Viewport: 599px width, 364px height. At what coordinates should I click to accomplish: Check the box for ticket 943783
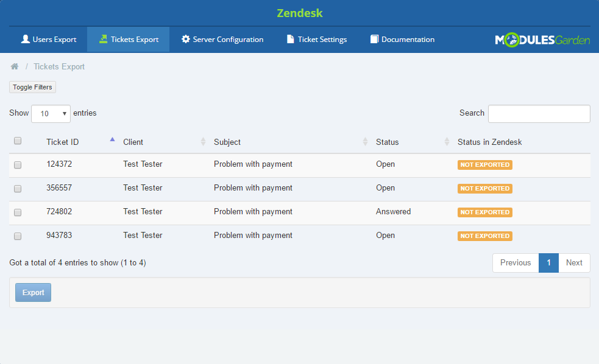tap(18, 236)
